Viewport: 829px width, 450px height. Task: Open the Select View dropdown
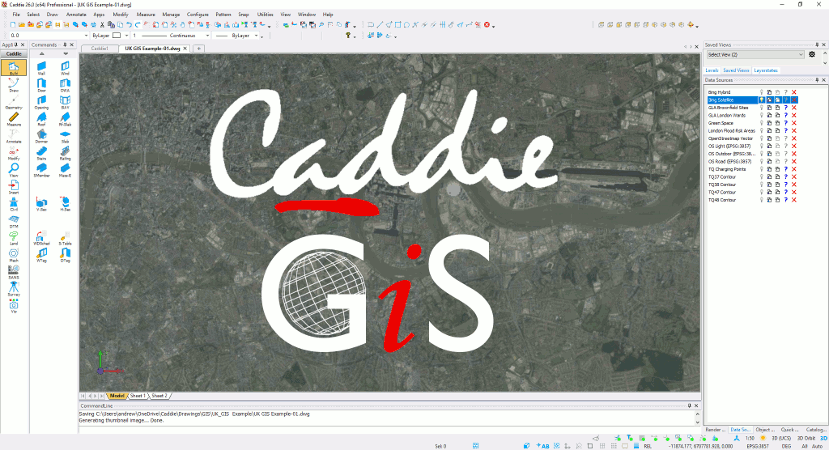755,54
